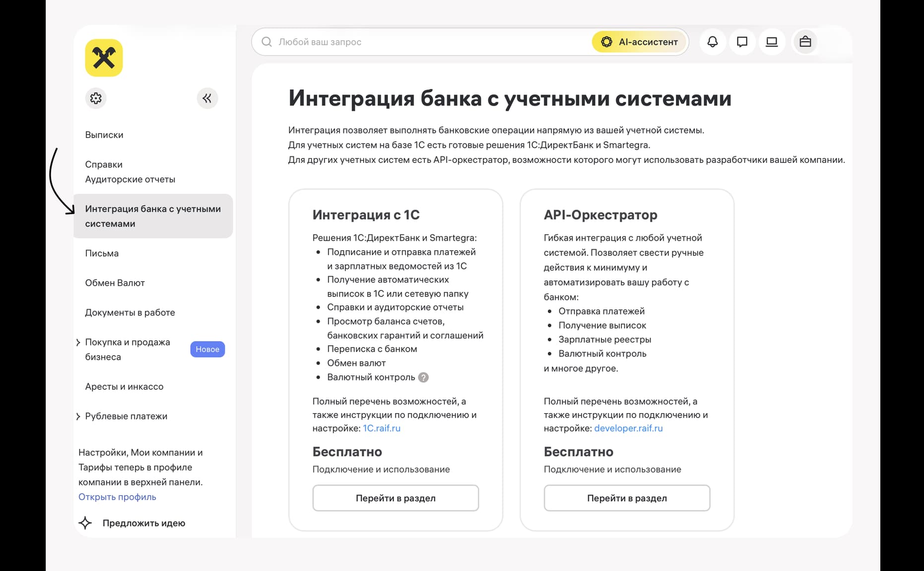This screenshot has height=571, width=924.
Task: Click Переписка с банком list item
Action: click(x=372, y=349)
